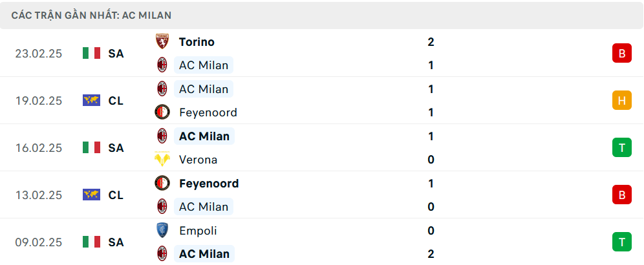
Task: Click the orange H result badge
Action: (x=621, y=101)
